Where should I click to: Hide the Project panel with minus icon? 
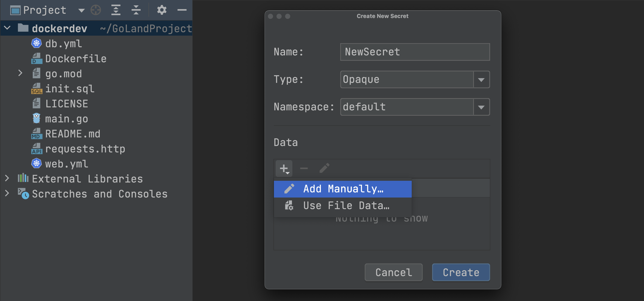(x=182, y=10)
